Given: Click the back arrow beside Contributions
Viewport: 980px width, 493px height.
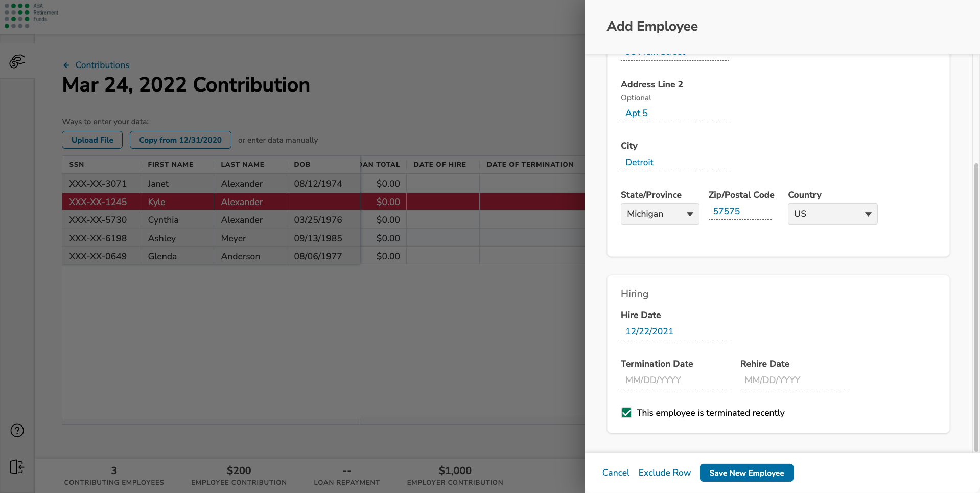Looking at the screenshot, I should click(x=66, y=65).
